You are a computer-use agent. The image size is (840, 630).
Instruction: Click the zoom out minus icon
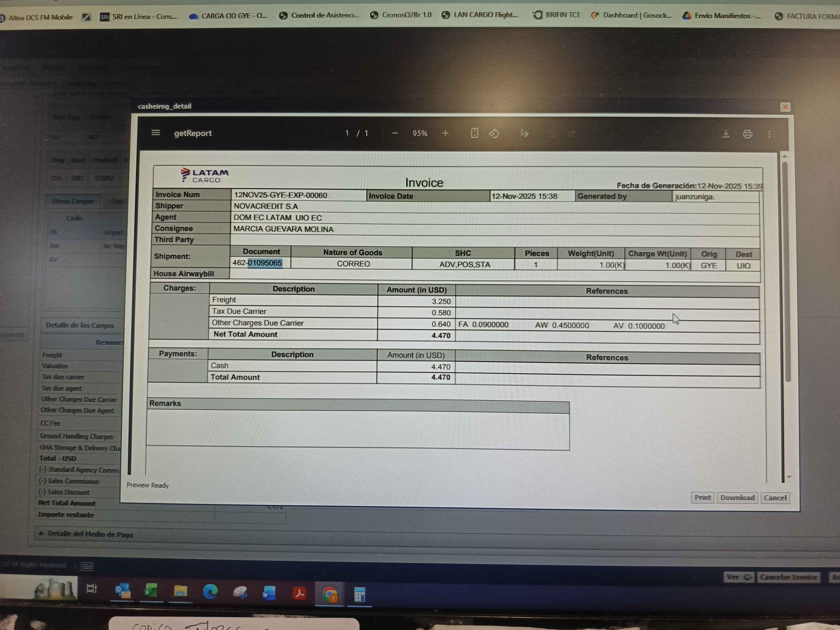tap(395, 133)
